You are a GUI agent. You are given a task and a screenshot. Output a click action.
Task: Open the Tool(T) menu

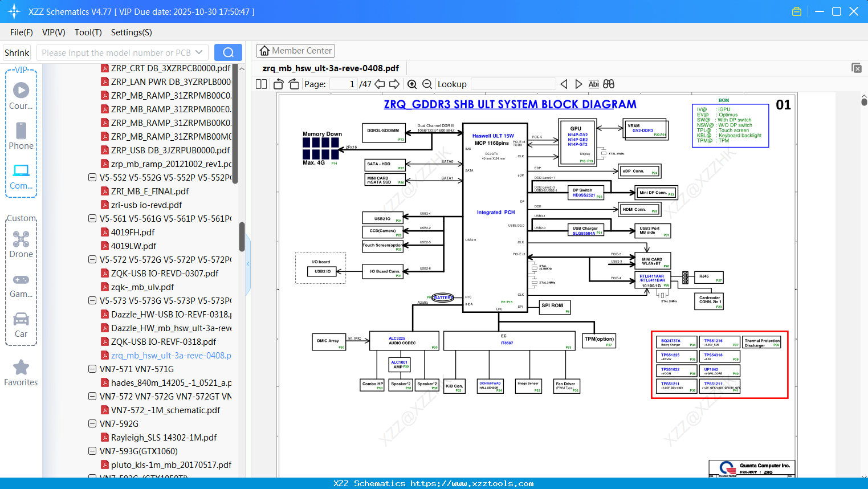point(88,32)
